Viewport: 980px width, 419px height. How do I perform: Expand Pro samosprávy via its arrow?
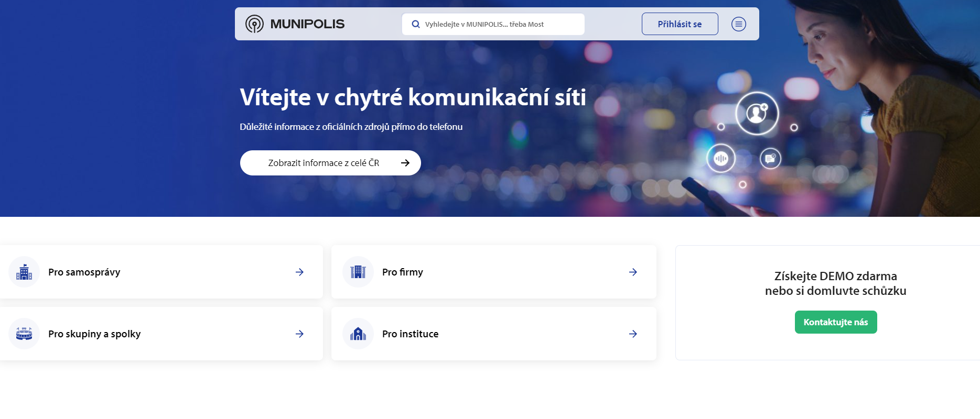click(299, 272)
